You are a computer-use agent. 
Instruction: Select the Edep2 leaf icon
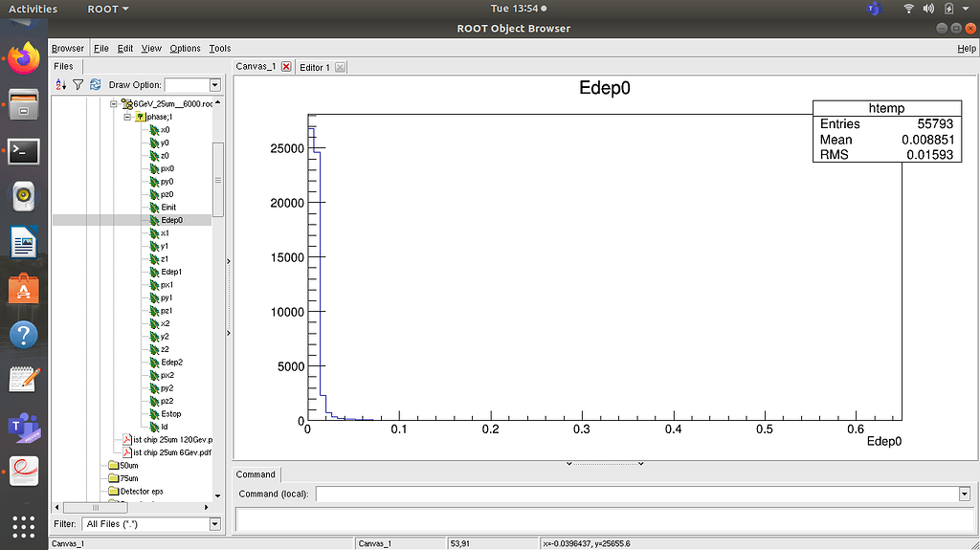point(154,363)
